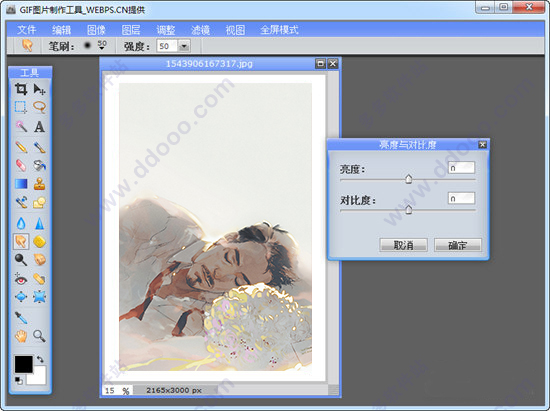This screenshot has width=550, height=411.
Task: Select the Crop tool
Action: point(21,89)
